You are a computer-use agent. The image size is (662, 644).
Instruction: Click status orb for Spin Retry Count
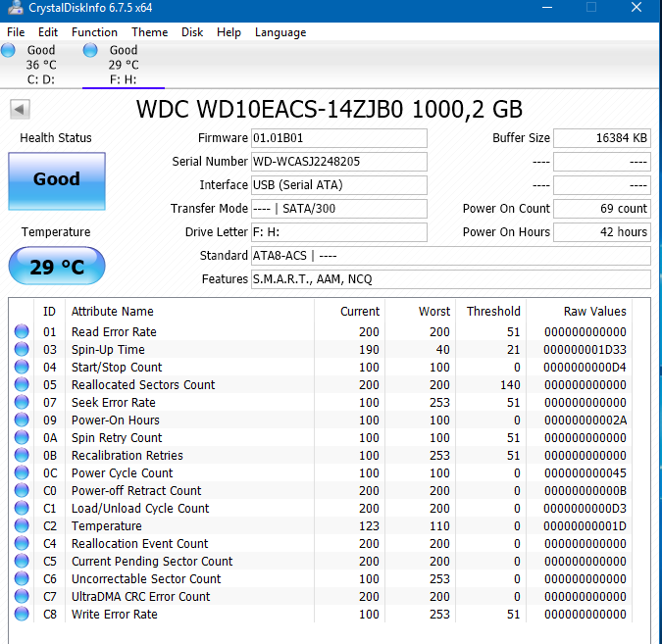(22, 437)
